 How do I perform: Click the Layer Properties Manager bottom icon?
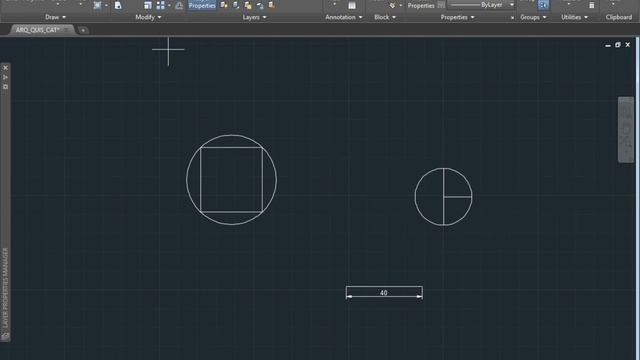coord(5,336)
